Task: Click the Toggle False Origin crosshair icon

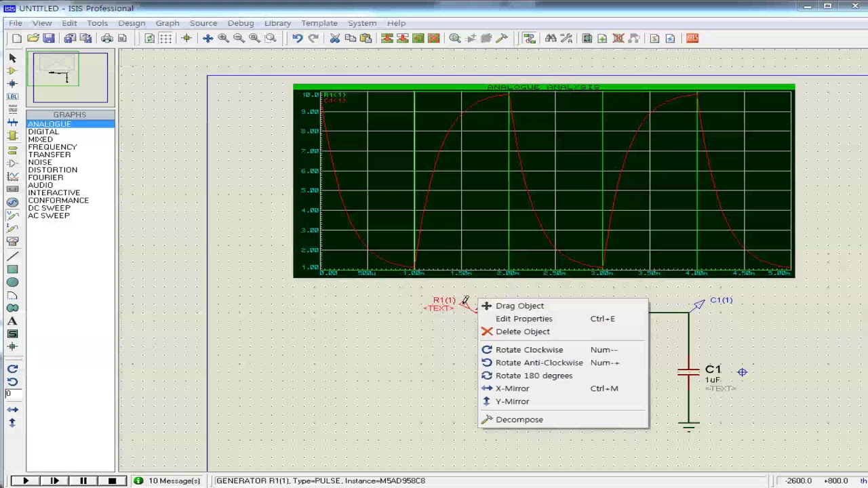Action: coord(186,39)
